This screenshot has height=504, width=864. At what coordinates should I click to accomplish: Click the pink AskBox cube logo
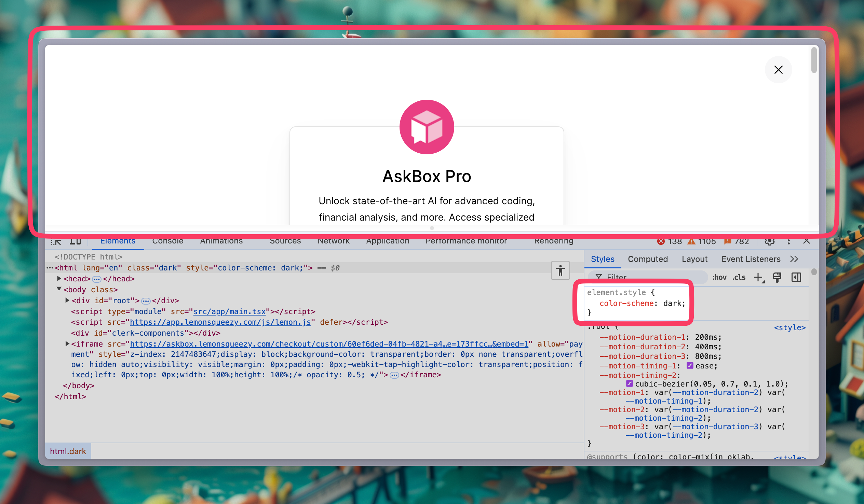[x=427, y=127]
